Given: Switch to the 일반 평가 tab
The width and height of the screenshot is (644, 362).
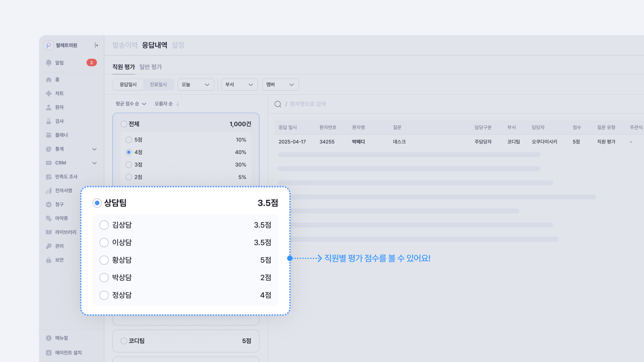Looking at the screenshot, I should (x=151, y=67).
